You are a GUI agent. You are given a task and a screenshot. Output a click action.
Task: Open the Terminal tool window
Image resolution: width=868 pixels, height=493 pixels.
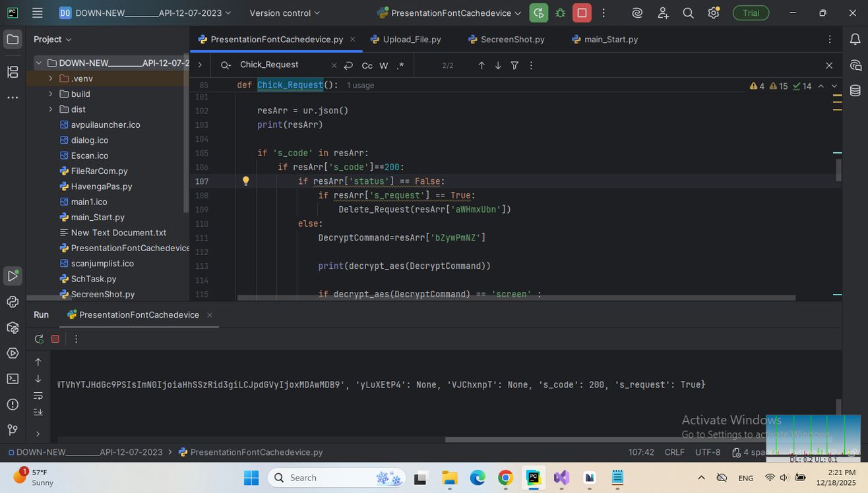(13, 378)
